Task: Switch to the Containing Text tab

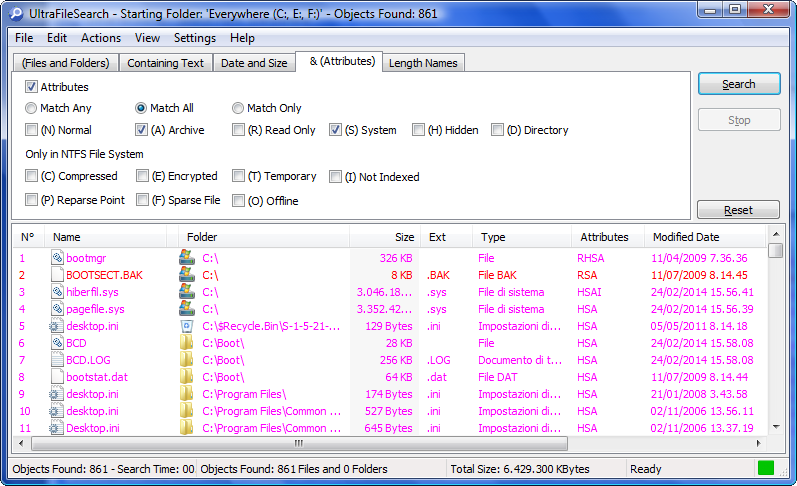Action: 165,63
